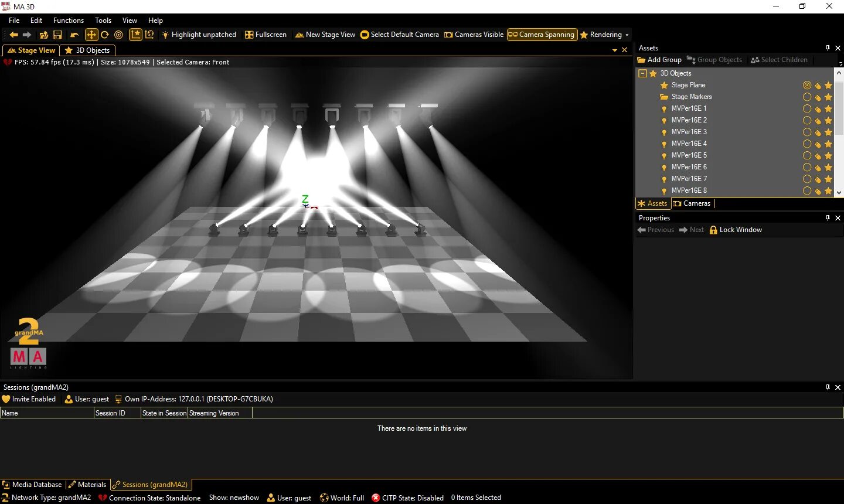844x504 pixels.
Task: Click the World globe icon in status bar
Action: click(x=324, y=498)
